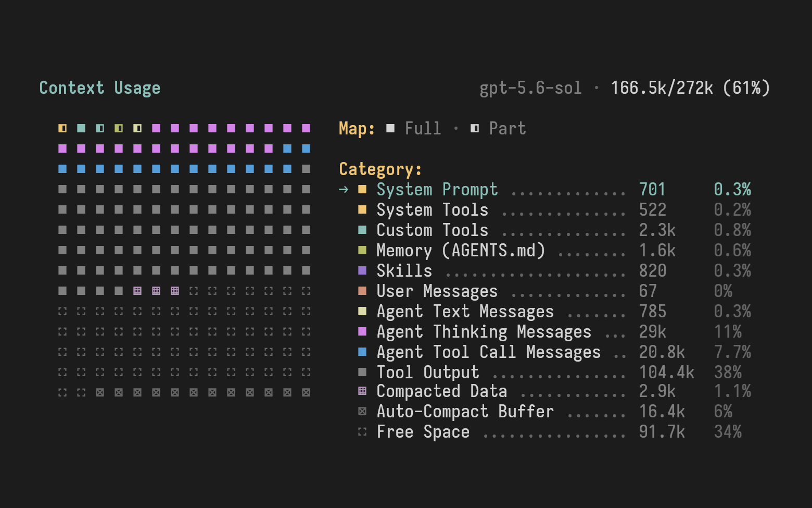812x508 pixels.
Task: Click the Context Usage title
Action: tap(100, 88)
